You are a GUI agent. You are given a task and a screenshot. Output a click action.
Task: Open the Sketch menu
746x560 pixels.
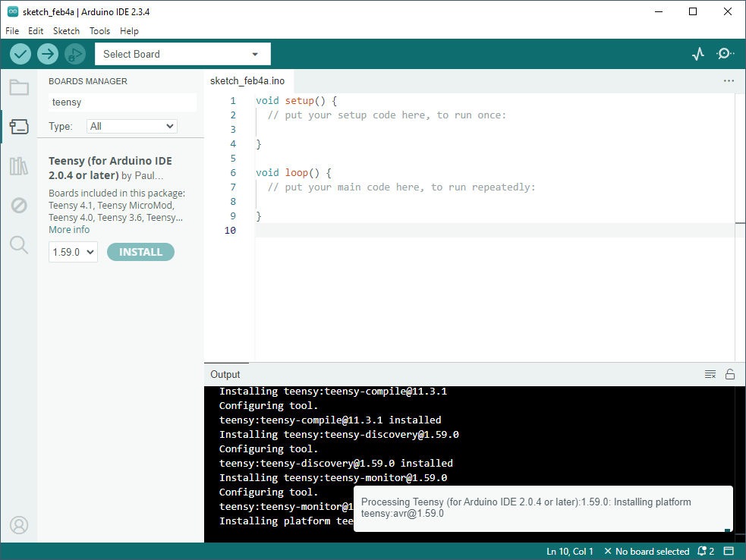coord(66,31)
